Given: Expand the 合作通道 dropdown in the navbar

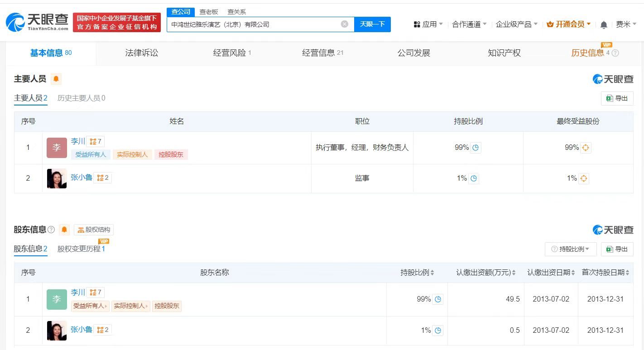Looking at the screenshot, I should click(466, 24).
